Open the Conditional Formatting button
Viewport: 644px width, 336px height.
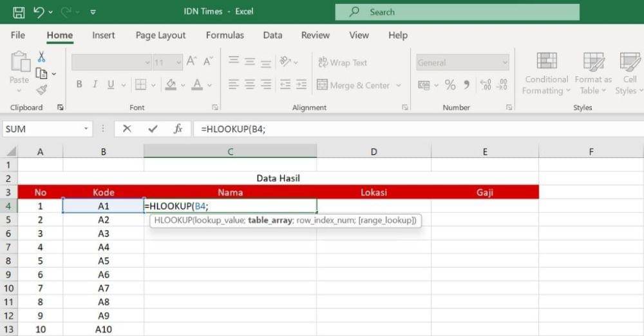[546, 74]
